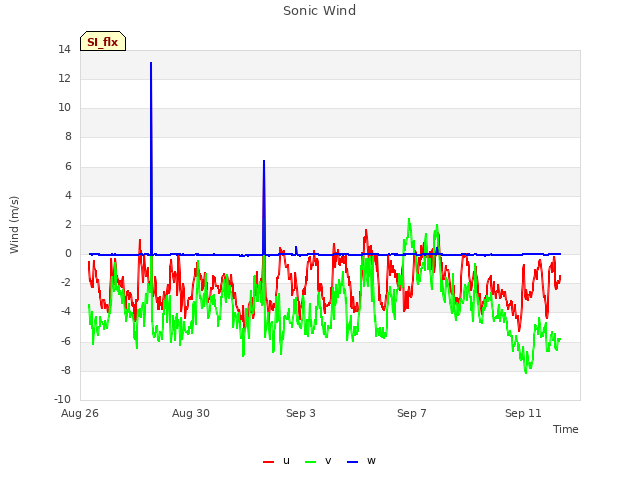Screen dimensions: 640x480
Task: Toggle the w series legend entry
Action: 361,461
